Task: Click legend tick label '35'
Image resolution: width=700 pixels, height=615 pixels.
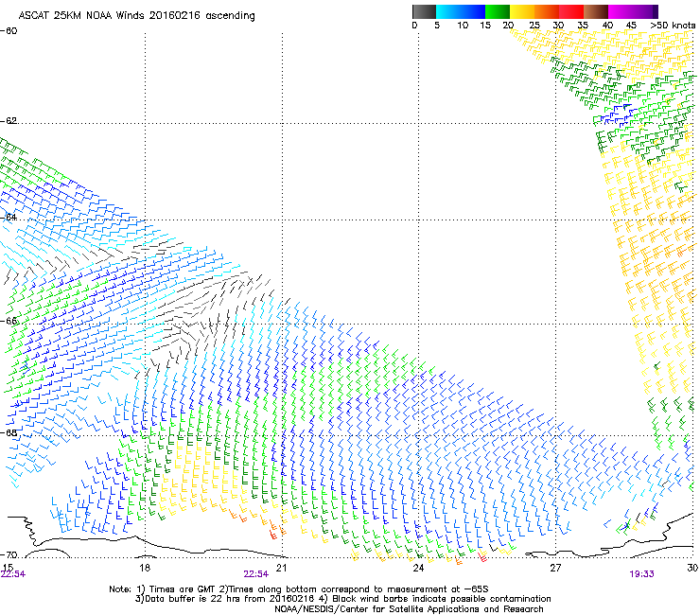Action: click(583, 26)
